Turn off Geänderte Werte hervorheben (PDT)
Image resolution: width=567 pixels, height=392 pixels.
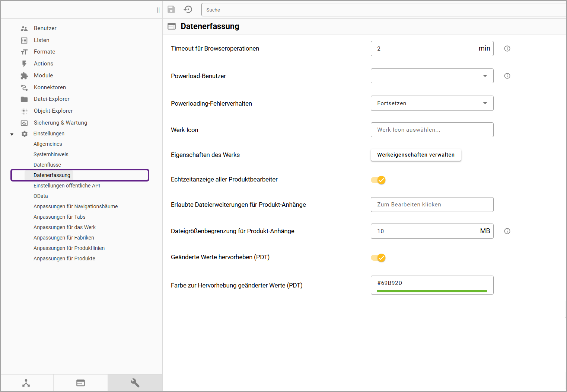point(379,258)
